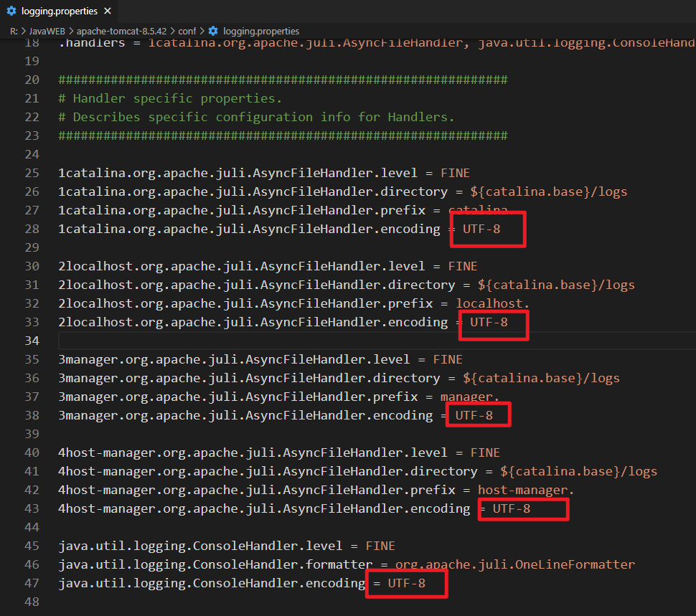Screen dimensions: 696x616
Task: Expand the chevron after JavaWEB in the breadcrumb
Action: pos(71,31)
